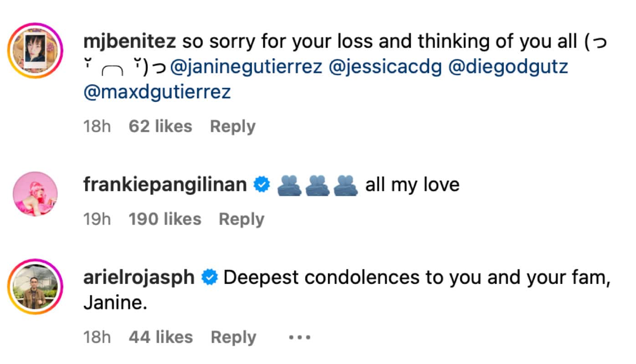Viewport: 636px width, 364px height.
Task: Open frankiepangilinan's pink avatar
Action: pos(35,193)
